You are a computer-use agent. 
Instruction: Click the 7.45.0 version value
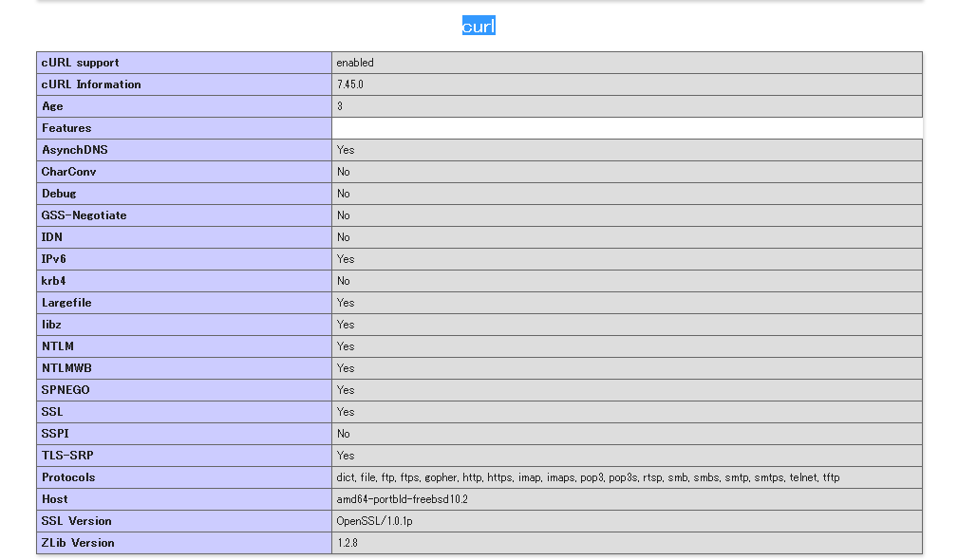click(350, 84)
